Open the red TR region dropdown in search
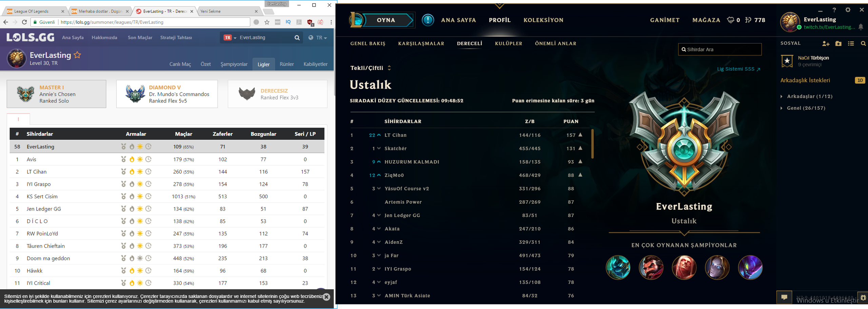The image size is (868, 309). [230, 38]
